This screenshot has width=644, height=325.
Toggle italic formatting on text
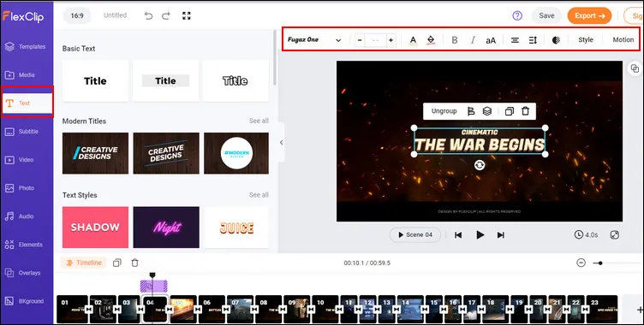pos(473,40)
